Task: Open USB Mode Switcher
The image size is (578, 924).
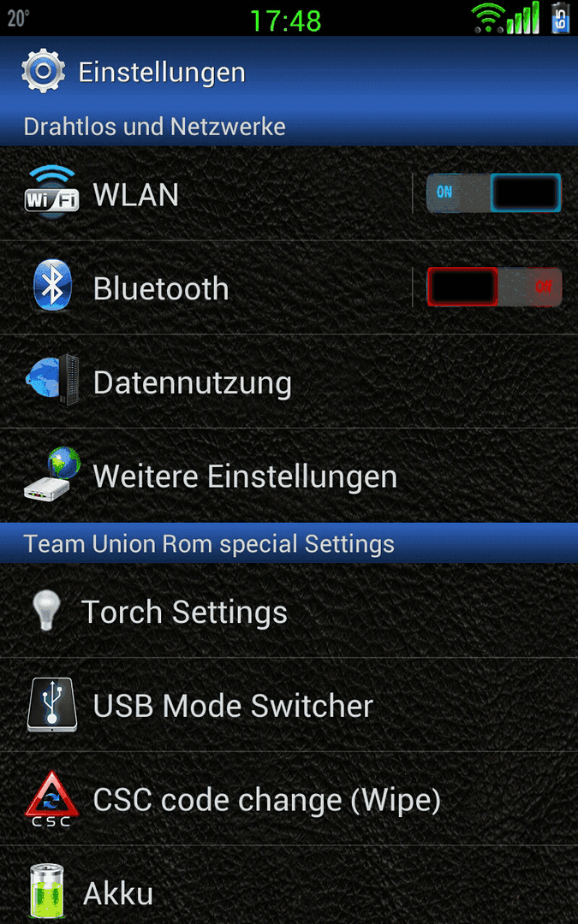Action: click(x=289, y=705)
